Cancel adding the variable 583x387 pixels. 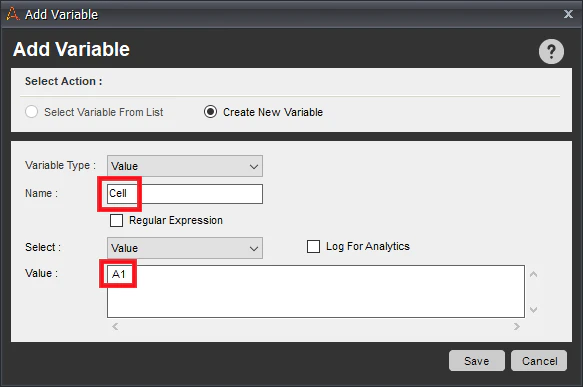coord(539,361)
